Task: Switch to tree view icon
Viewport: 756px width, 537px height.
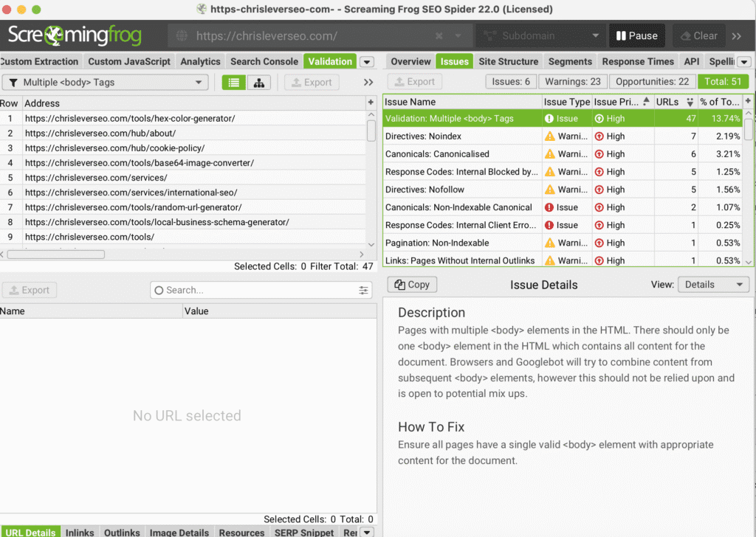Action: coord(258,83)
